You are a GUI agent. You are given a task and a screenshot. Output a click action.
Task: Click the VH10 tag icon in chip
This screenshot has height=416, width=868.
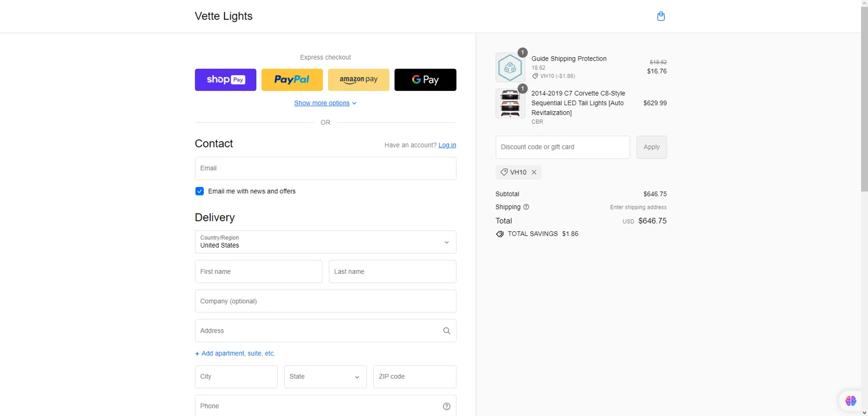(x=504, y=172)
